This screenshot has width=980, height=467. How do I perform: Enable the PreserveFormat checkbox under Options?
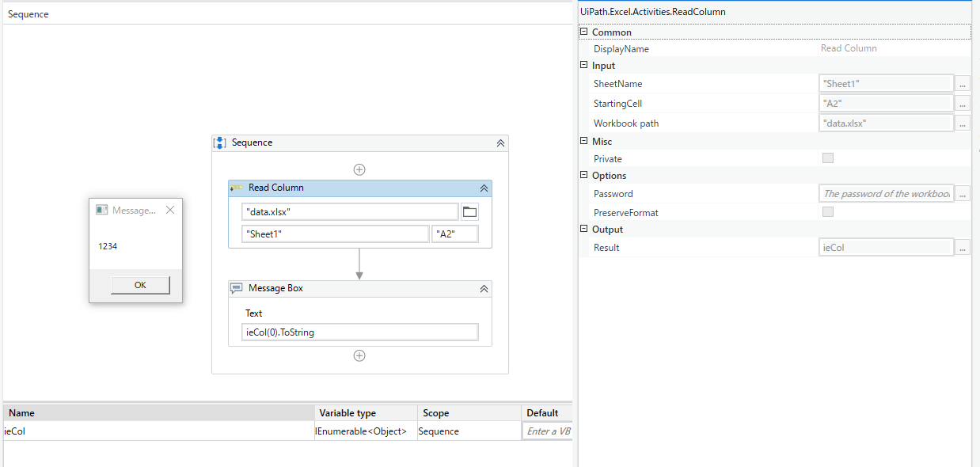[x=827, y=211]
